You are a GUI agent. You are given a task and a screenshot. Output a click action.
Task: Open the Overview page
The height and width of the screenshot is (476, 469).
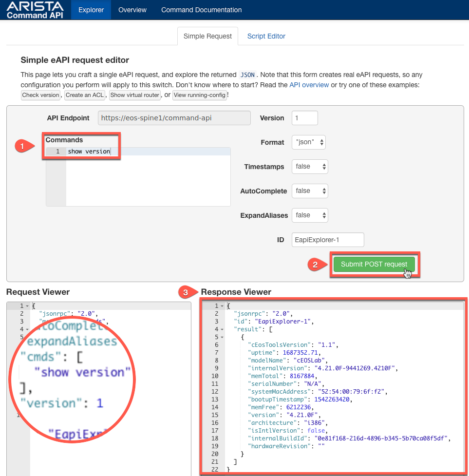pyautogui.click(x=132, y=10)
